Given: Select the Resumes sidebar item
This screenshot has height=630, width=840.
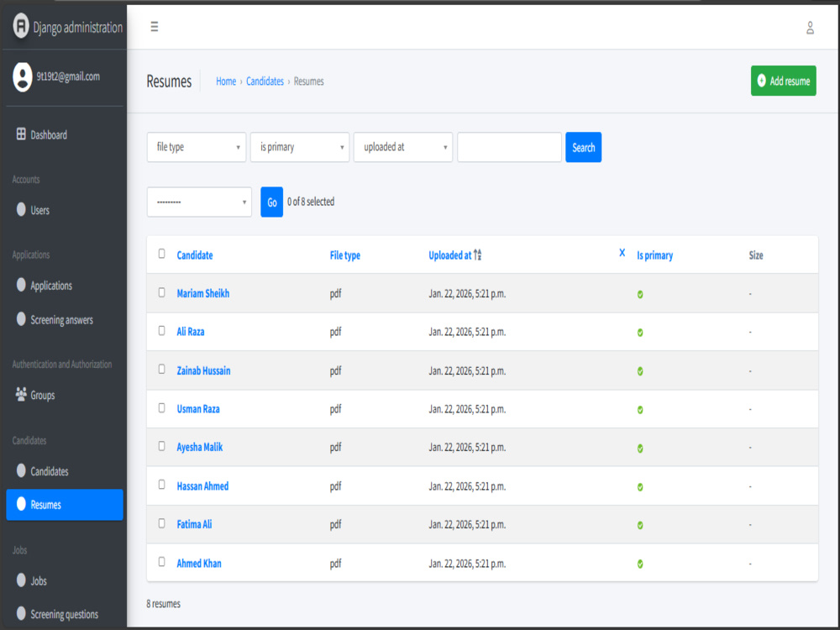Looking at the screenshot, I should point(65,505).
